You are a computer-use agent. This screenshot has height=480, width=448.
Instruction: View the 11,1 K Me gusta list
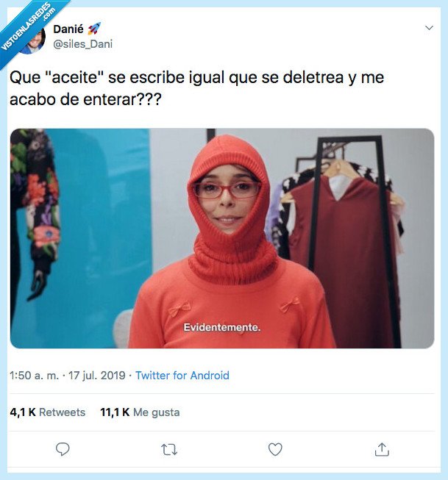[140, 412]
